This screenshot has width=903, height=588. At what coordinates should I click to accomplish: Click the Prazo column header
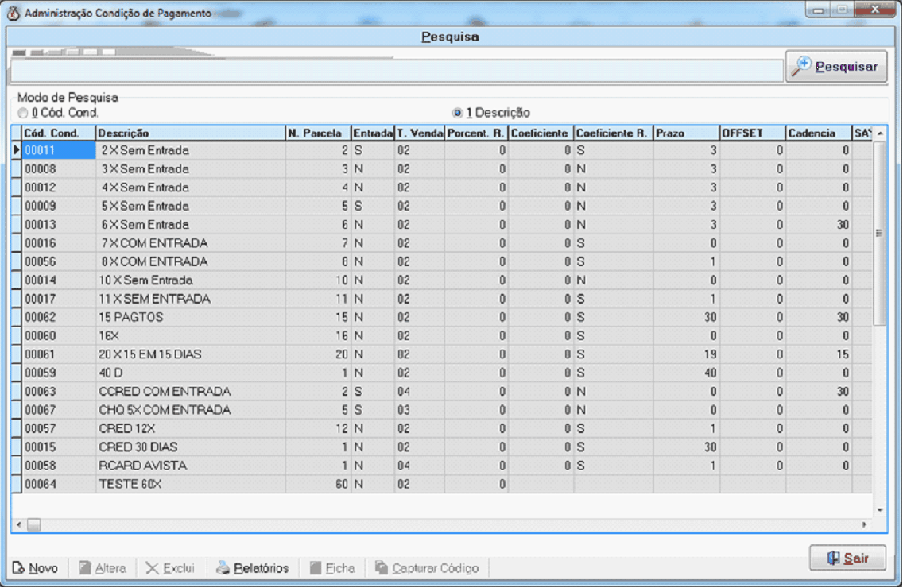685,133
